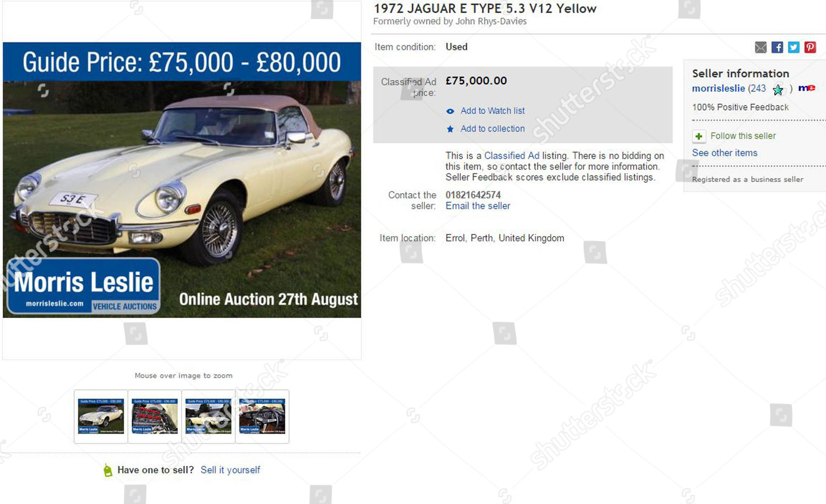
Task: Pin listing with Pinterest icon
Action: 810,47
